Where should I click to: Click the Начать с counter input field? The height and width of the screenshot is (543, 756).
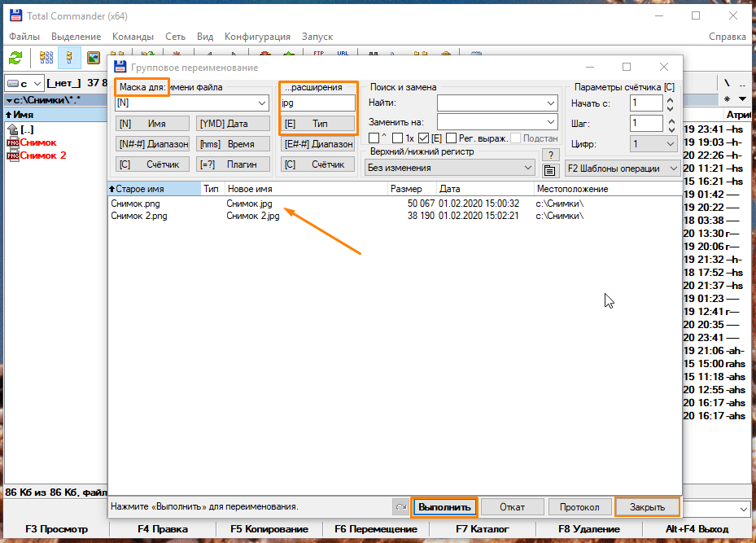pyautogui.click(x=646, y=103)
